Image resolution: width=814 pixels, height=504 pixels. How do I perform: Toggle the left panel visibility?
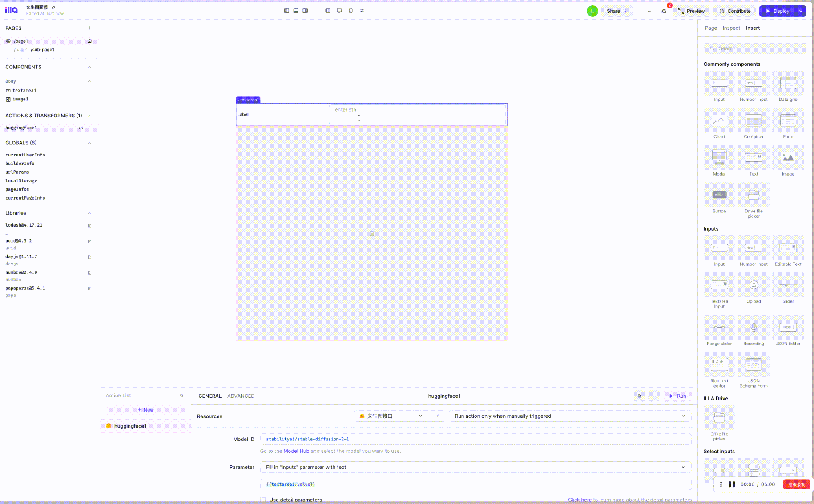(x=286, y=10)
